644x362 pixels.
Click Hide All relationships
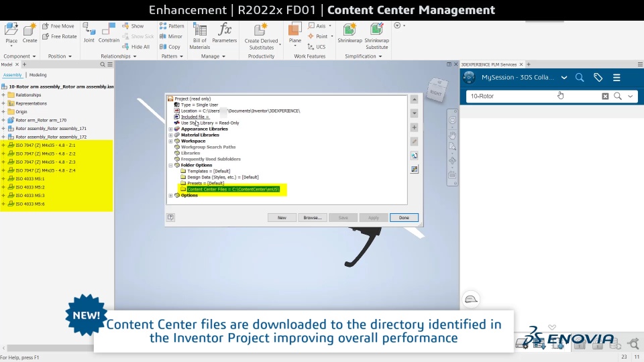pos(136,47)
